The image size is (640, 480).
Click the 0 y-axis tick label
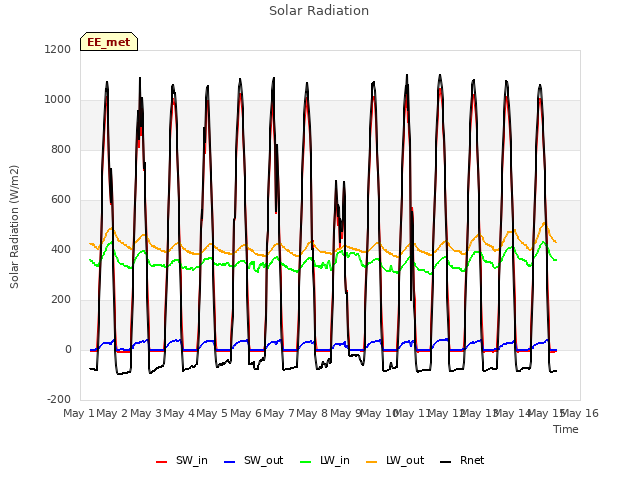coord(68,350)
